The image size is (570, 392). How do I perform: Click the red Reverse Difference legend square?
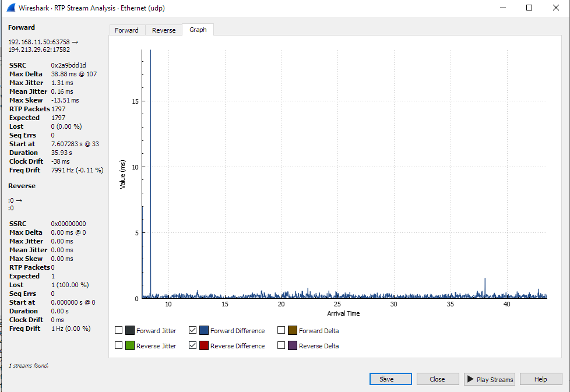pyautogui.click(x=203, y=345)
